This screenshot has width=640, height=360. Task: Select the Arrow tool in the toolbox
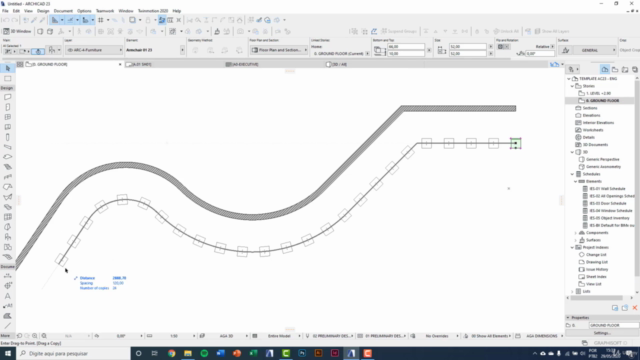(7, 68)
